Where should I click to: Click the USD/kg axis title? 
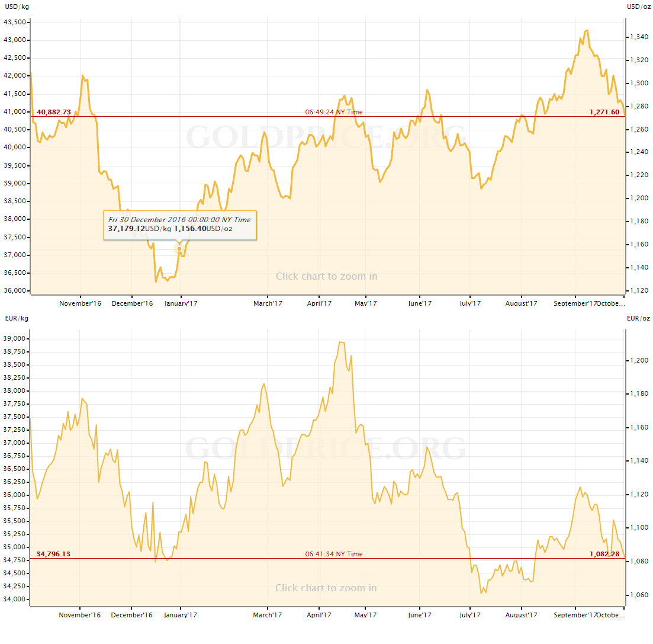coord(17,7)
